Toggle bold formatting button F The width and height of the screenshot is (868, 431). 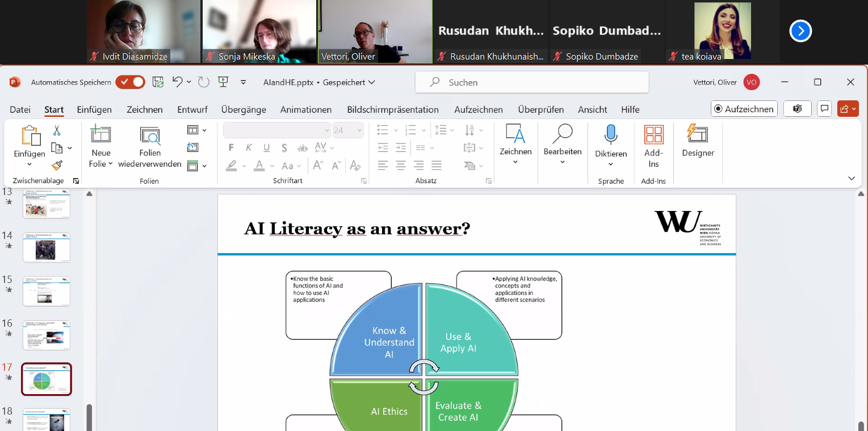pos(231,148)
